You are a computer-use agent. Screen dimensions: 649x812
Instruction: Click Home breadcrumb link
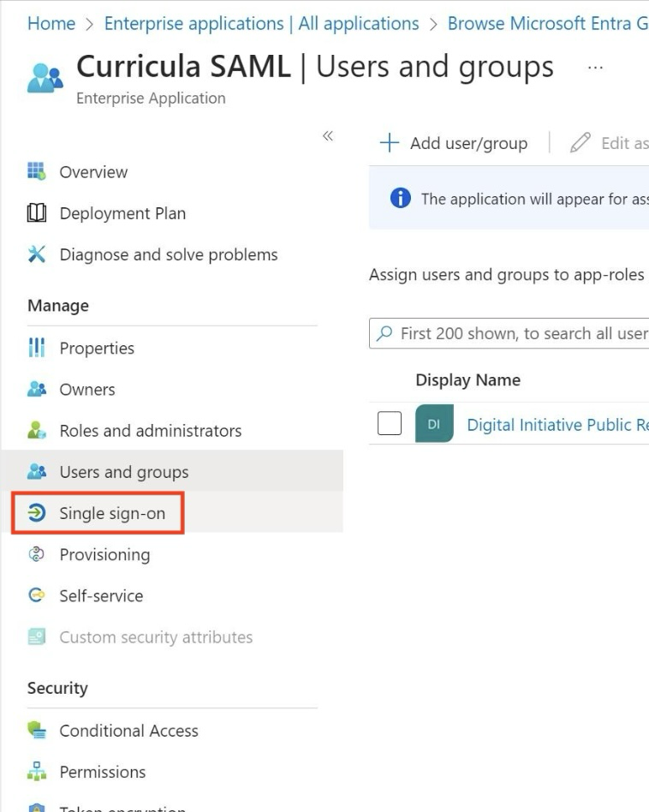coord(51,23)
